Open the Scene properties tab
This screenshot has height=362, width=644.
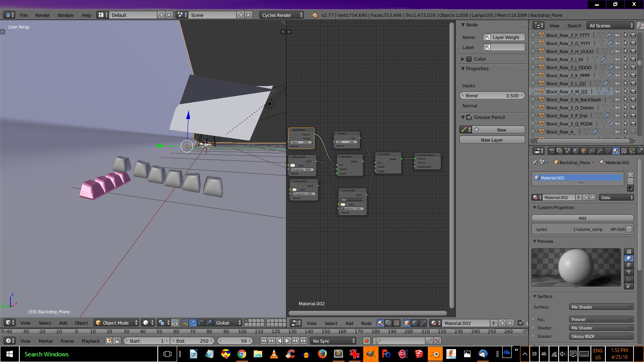pyautogui.click(x=568, y=151)
